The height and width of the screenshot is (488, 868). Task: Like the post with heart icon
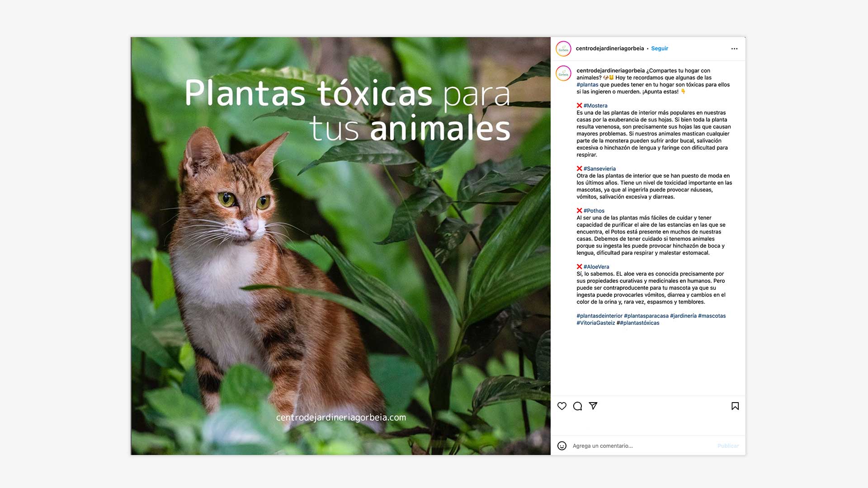pyautogui.click(x=561, y=406)
